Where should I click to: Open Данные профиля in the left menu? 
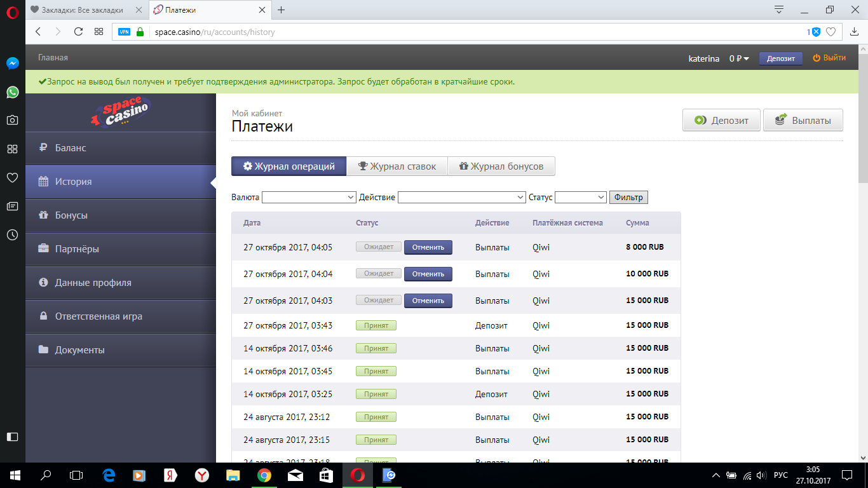coord(121,283)
